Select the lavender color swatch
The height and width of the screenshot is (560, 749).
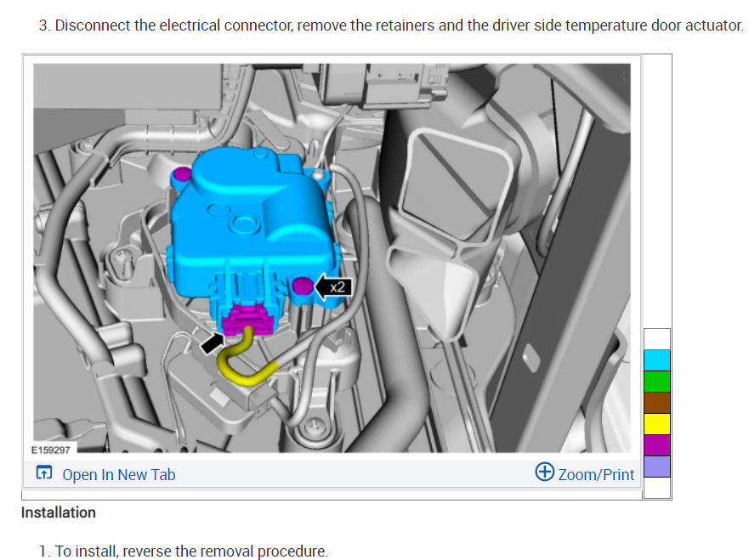pyautogui.click(x=657, y=467)
